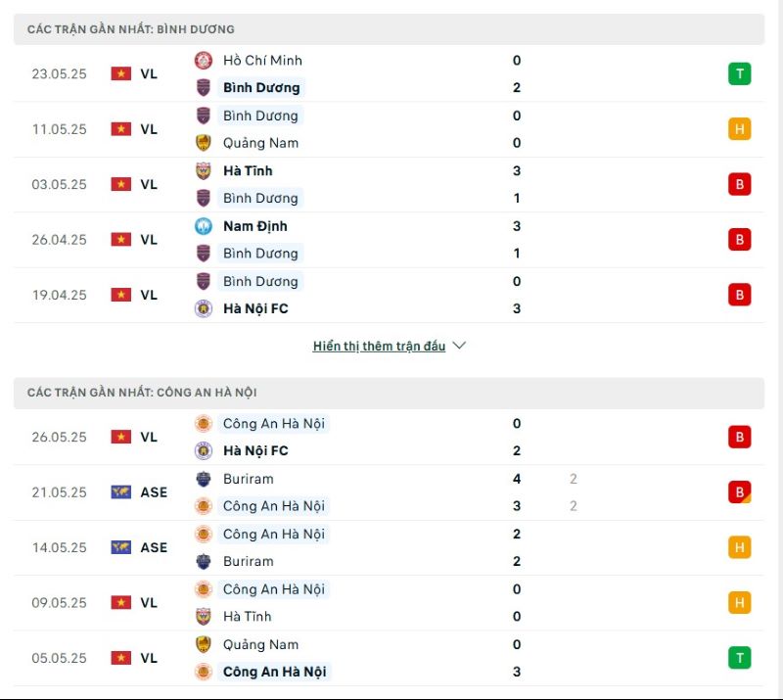Click the Hồ Chí Minh club logo

[x=204, y=60]
